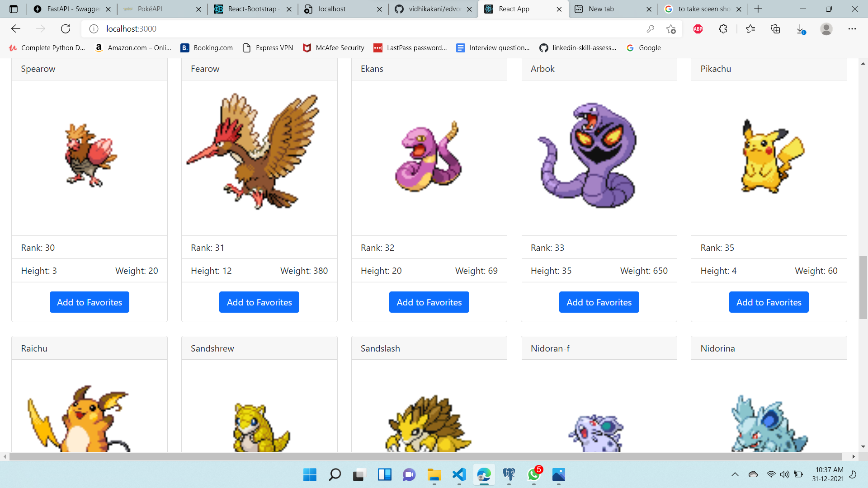Add this page to favorites star icon

(x=671, y=29)
